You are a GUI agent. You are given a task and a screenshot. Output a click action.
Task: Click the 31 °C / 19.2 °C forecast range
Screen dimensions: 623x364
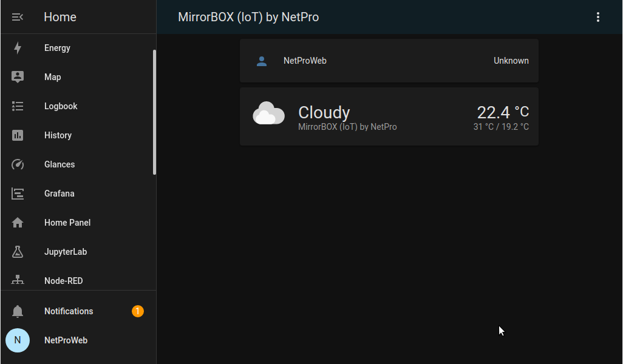coord(501,127)
